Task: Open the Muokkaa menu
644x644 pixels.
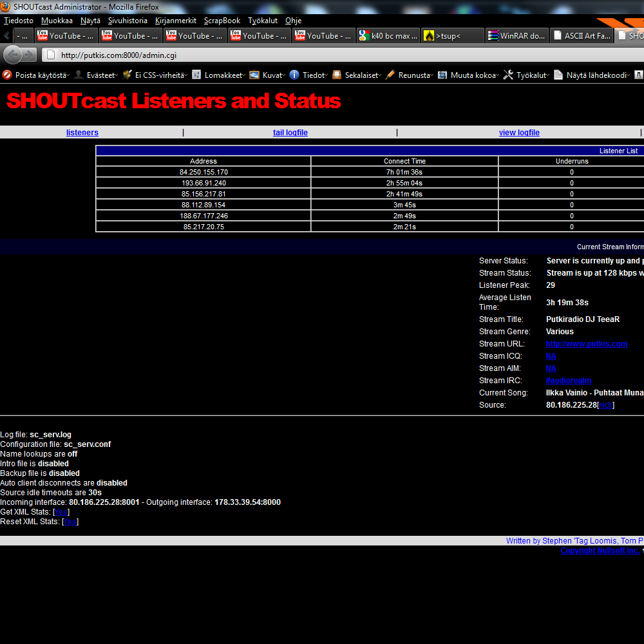Action: point(57,21)
